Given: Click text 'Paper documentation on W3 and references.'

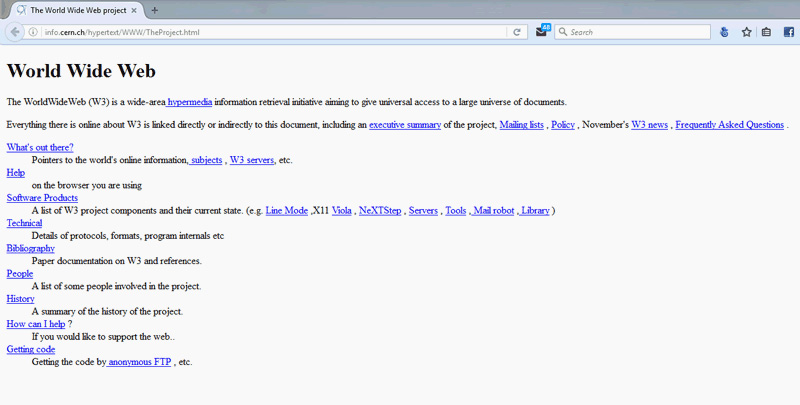Looking at the screenshot, I should coord(116,261).
